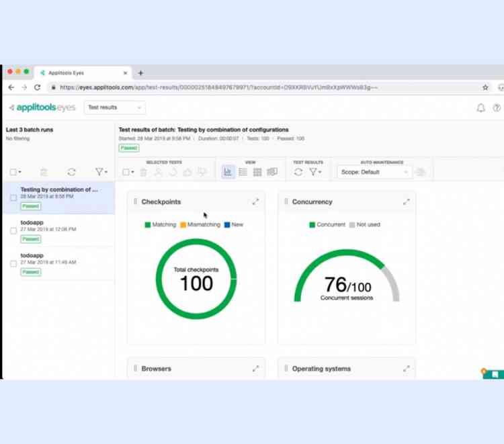
Task: Expand the Browsers widget
Action: click(255, 369)
